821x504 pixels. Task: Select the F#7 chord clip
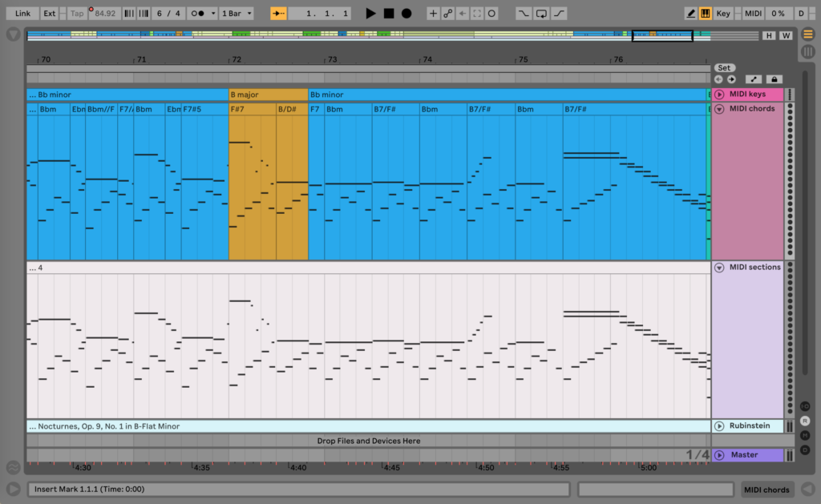pyautogui.click(x=253, y=109)
